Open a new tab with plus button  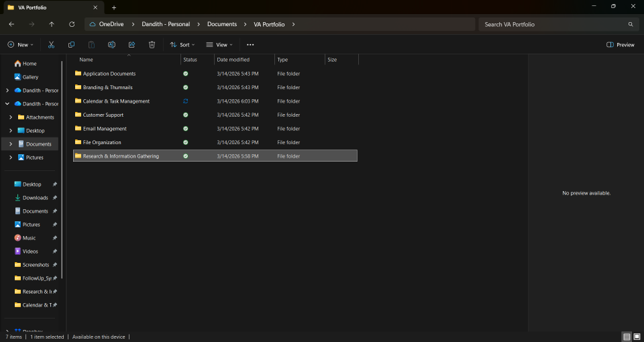coord(114,7)
